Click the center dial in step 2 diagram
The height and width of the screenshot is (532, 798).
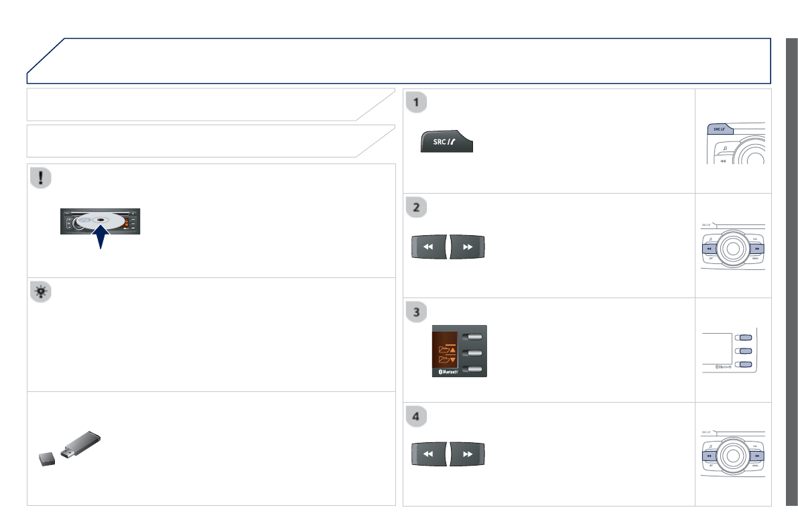[732, 248]
